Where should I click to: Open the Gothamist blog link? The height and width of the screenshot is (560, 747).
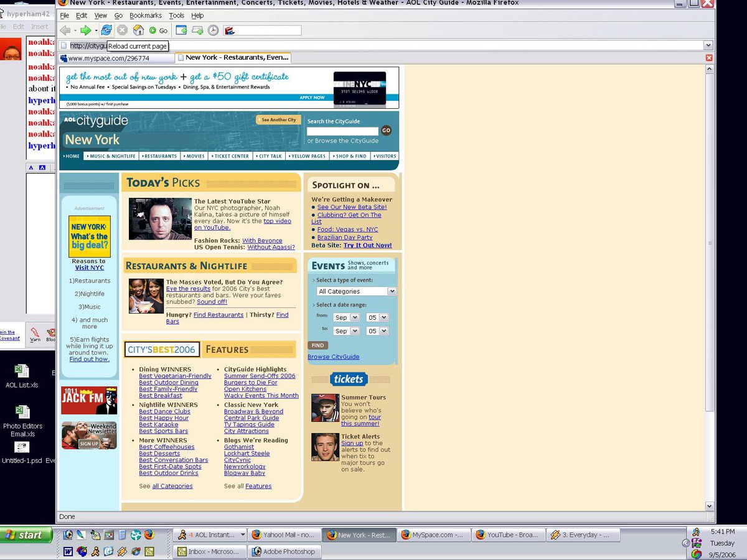(x=239, y=447)
